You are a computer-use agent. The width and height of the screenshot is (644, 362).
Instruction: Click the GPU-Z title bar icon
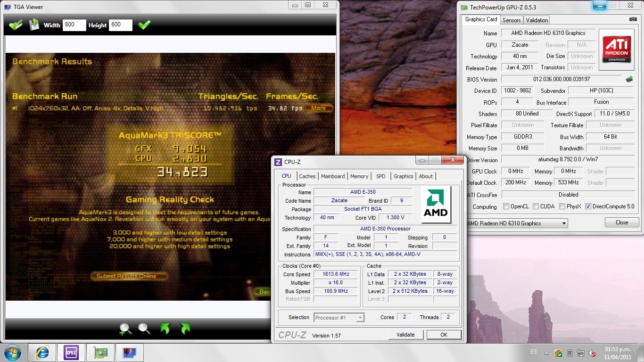[464, 7]
